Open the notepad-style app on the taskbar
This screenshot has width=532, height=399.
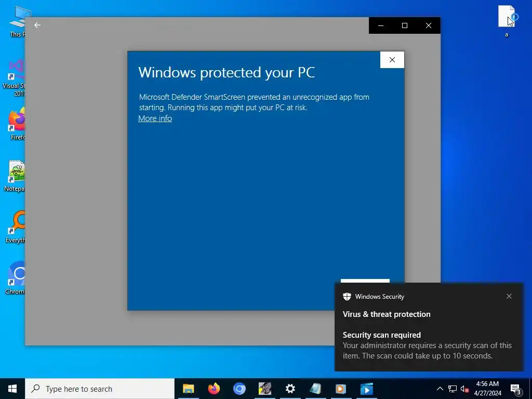(315, 389)
